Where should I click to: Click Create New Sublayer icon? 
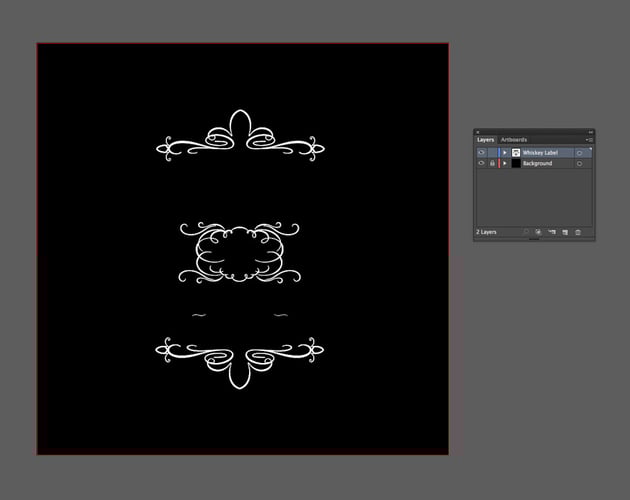pyautogui.click(x=552, y=232)
